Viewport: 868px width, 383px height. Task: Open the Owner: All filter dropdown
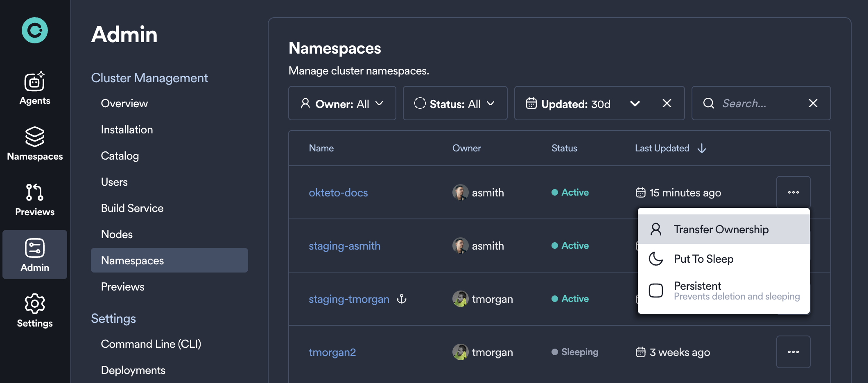tap(342, 104)
